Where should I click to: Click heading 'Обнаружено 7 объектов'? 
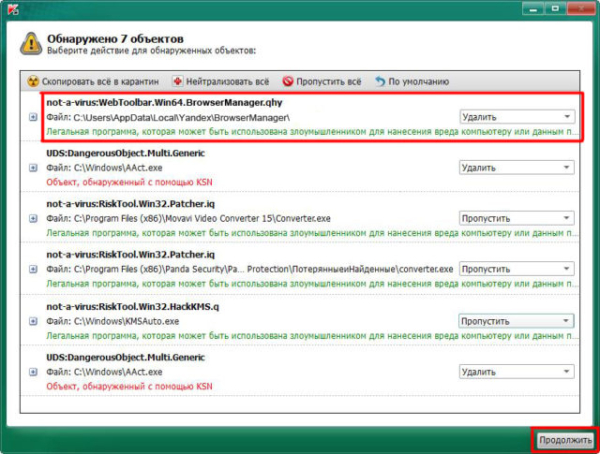pyautogui.click(x=115, y=39)
